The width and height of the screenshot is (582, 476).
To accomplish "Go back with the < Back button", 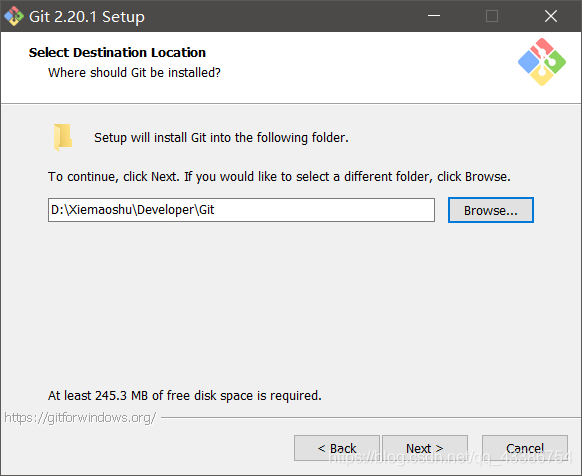I will [x=337, y=448].
